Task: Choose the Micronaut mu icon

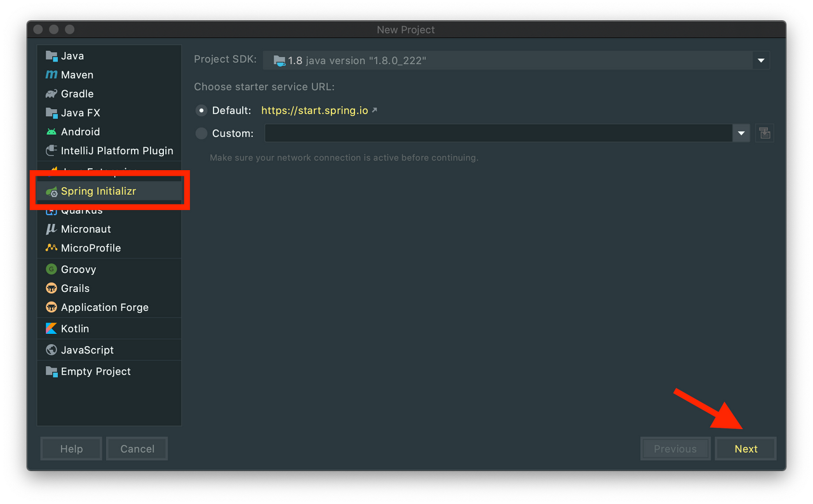Action: [51, 229]
